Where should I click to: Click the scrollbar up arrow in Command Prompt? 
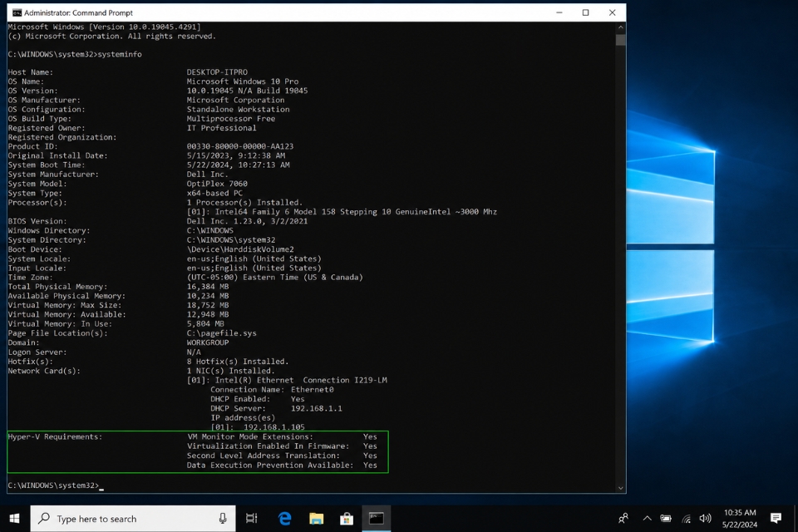pyautogui.click(x=620, y=27)
